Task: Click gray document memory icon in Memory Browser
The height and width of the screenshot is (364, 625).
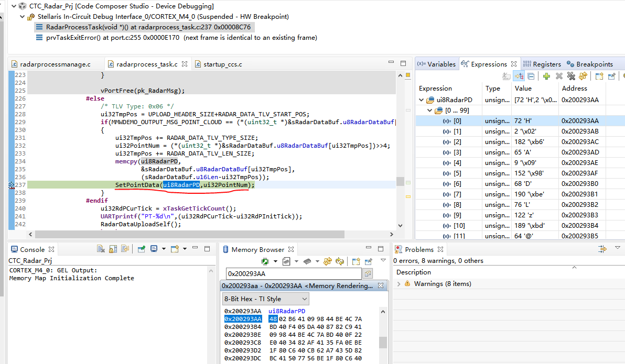Action: [x=286, y=261]
